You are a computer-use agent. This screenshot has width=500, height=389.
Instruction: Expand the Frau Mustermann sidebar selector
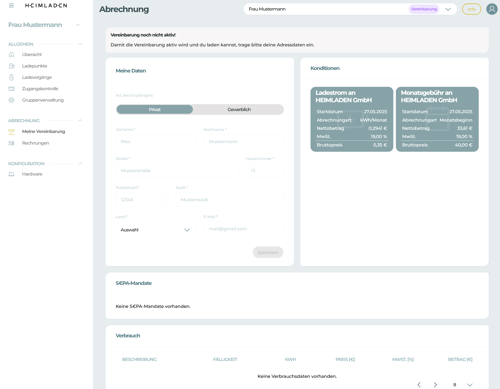pyautogui.click(x=78, y=25)
